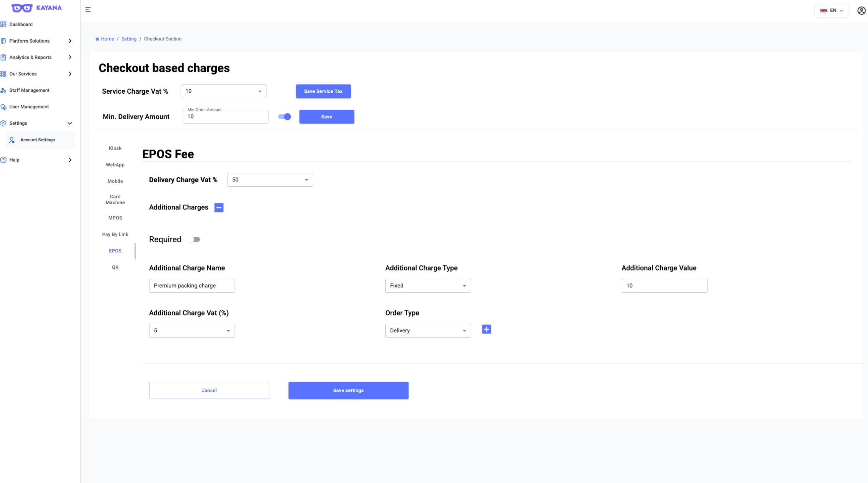Open Delivery Charge Vat % dropdown
Screen dimensions: 868x483
(x=270, y=180)
